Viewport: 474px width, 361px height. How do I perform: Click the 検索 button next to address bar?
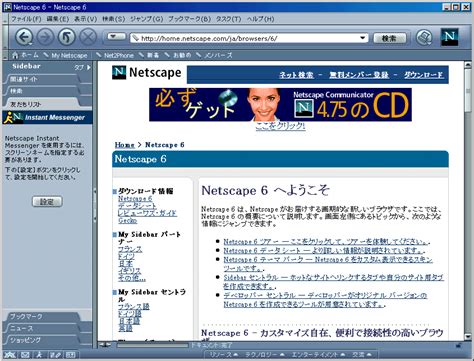389,38
